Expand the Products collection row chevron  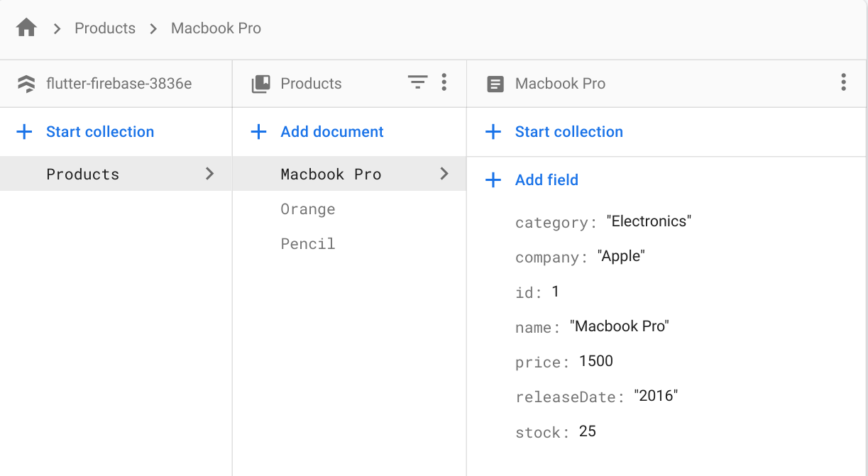pyautogui.click(x=209, y=174)
